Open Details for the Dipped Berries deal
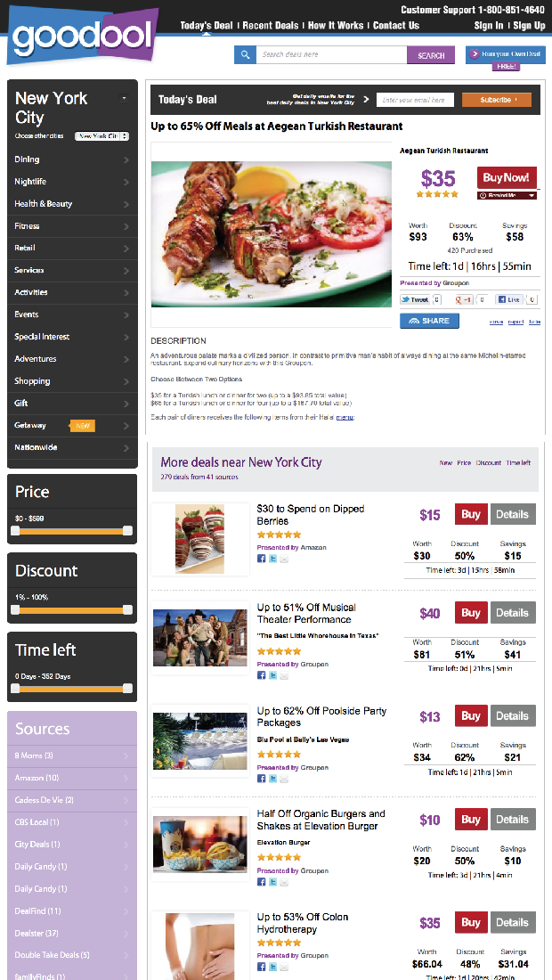The height and width of the screenshot is (980, 552). click(x=512, y=514)
